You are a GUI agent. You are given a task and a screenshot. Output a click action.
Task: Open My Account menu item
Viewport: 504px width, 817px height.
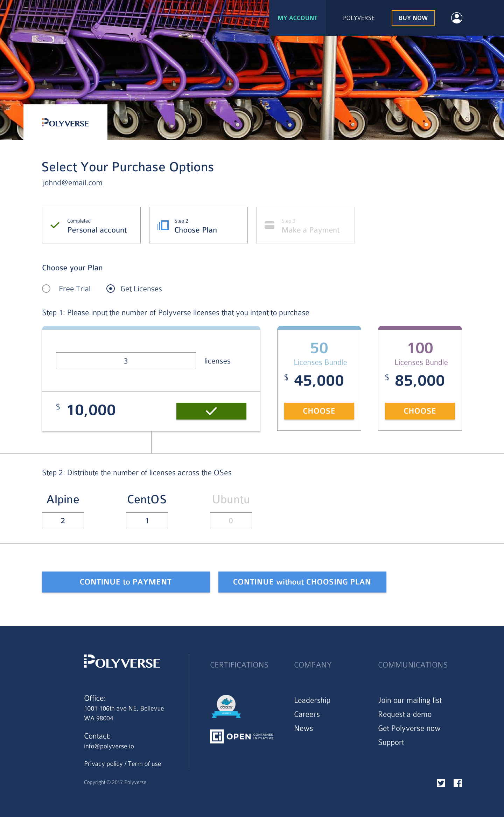click(297, 18)
